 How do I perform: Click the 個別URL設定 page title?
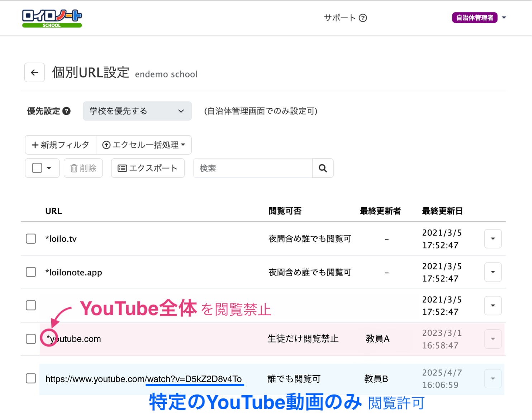91,72
